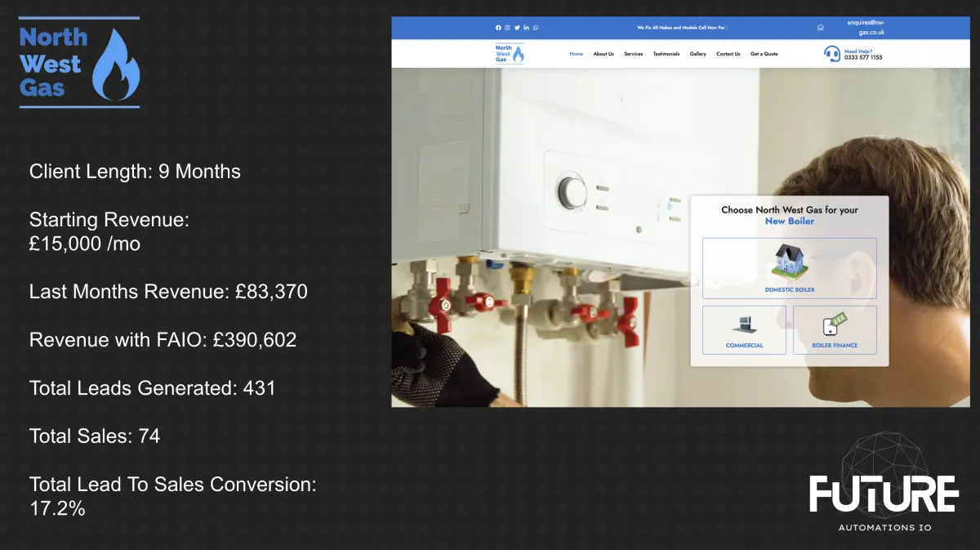
Task: Open the Instagram social icon in the header
Action: (507, 28)
